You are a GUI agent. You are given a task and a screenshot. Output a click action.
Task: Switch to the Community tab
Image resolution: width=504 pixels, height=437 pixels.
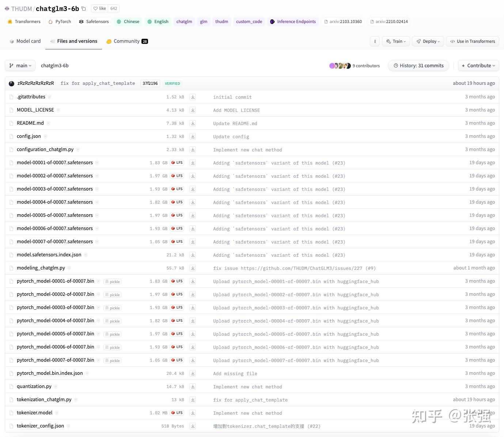coord(127,41)
